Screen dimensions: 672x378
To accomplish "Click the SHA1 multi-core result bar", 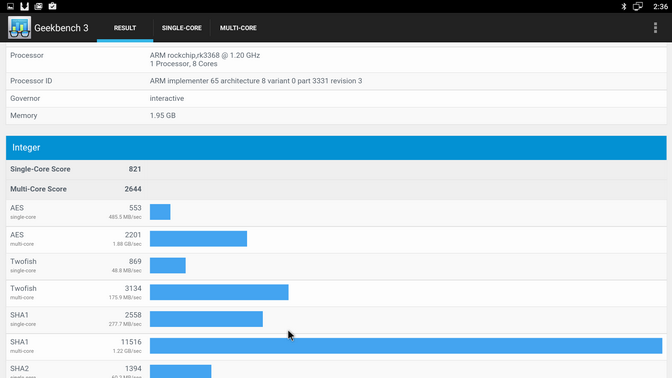I will pos(406,346).
